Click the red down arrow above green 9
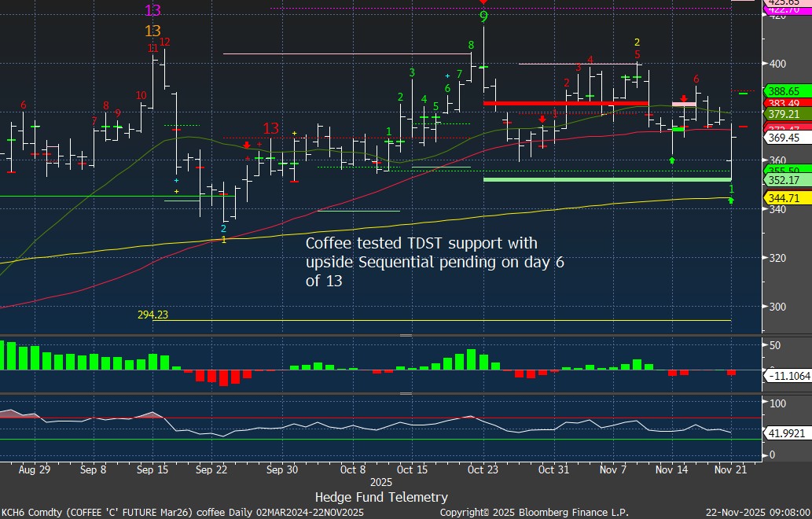Image resolution: width=812 pixels, height=519 pixels. tap(483, 3)
